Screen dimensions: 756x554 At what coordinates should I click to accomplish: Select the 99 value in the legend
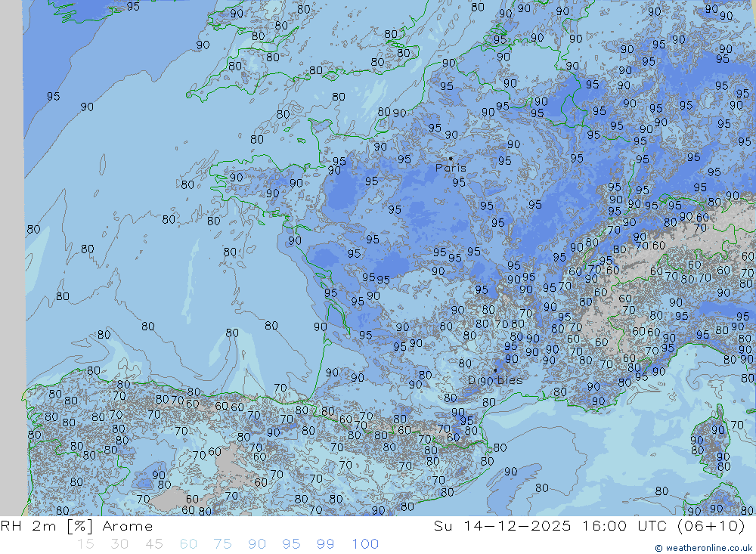point(325,544)
